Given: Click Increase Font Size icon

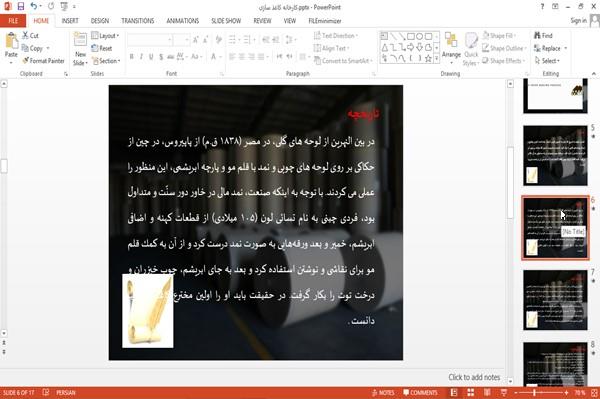Looking at the screenshot, I should [196, 40].
